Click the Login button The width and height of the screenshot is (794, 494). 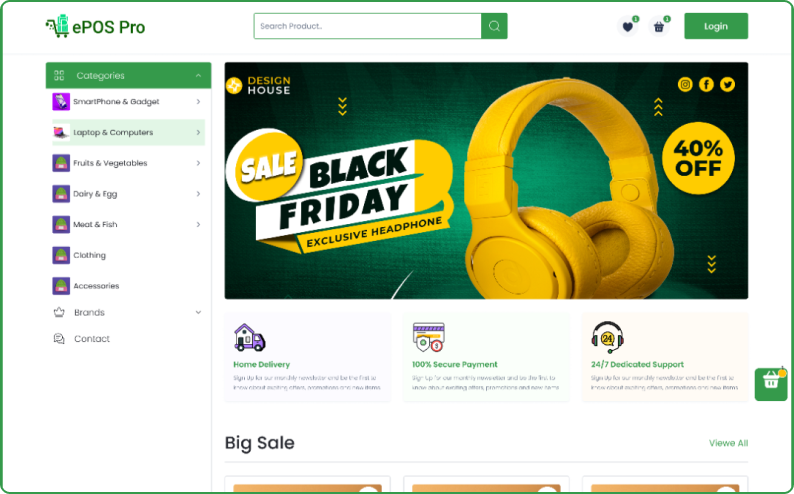(716, 26)
